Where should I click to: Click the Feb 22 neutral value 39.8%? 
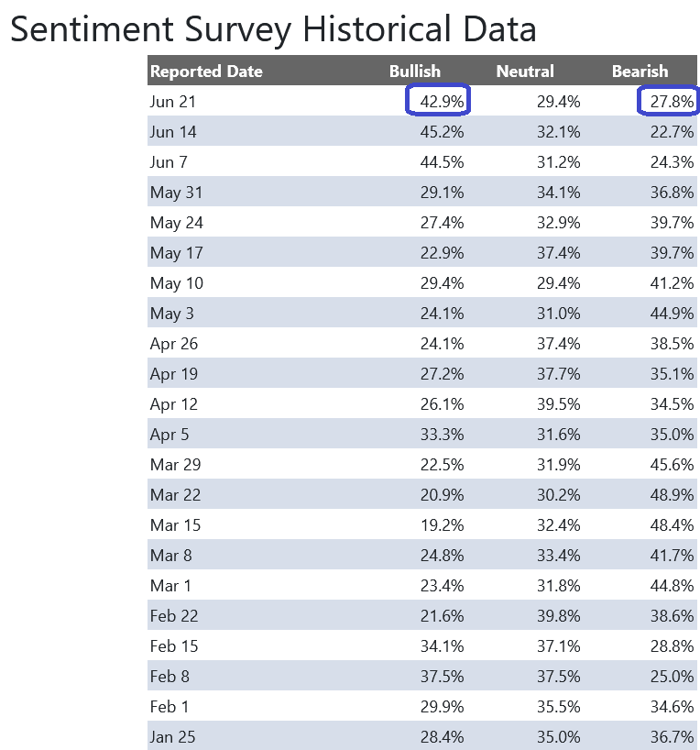[x=559, y=615]
